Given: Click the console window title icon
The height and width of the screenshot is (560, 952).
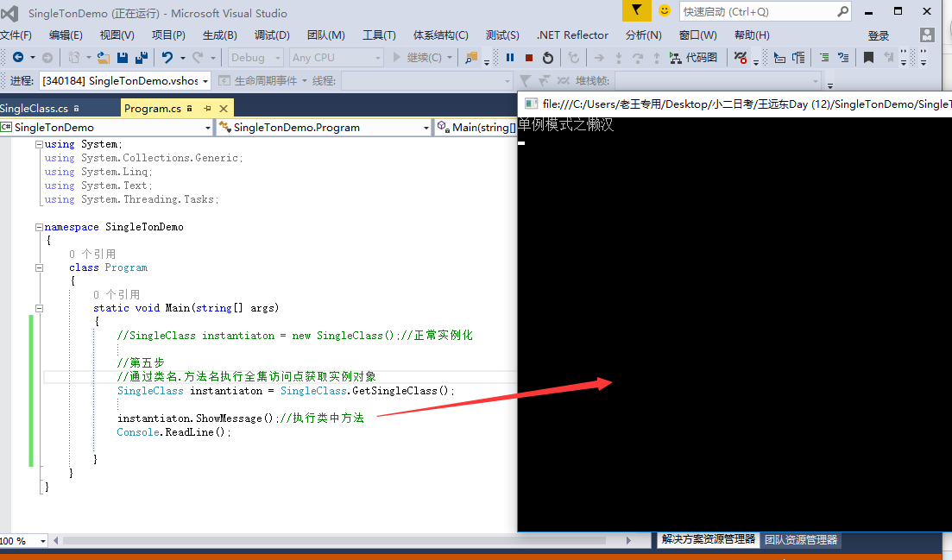Looking at the screenshot, I should (x=531, y=104).
